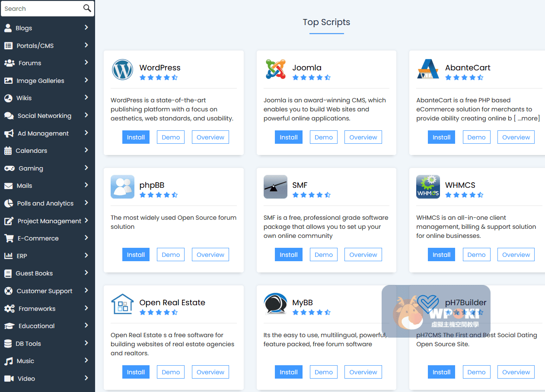This screenshot has width=545, height=392.
Task: View the phpBB Overview button
Action: point(210,255)
